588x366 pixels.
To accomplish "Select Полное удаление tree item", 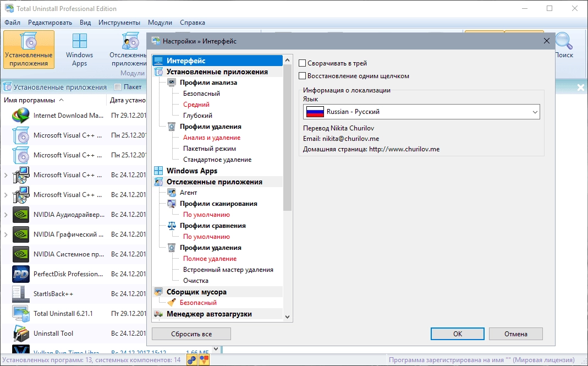I will [210, 259].
